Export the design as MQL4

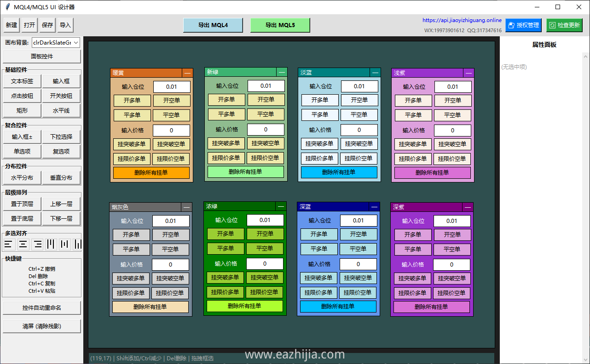coord(213,25)
